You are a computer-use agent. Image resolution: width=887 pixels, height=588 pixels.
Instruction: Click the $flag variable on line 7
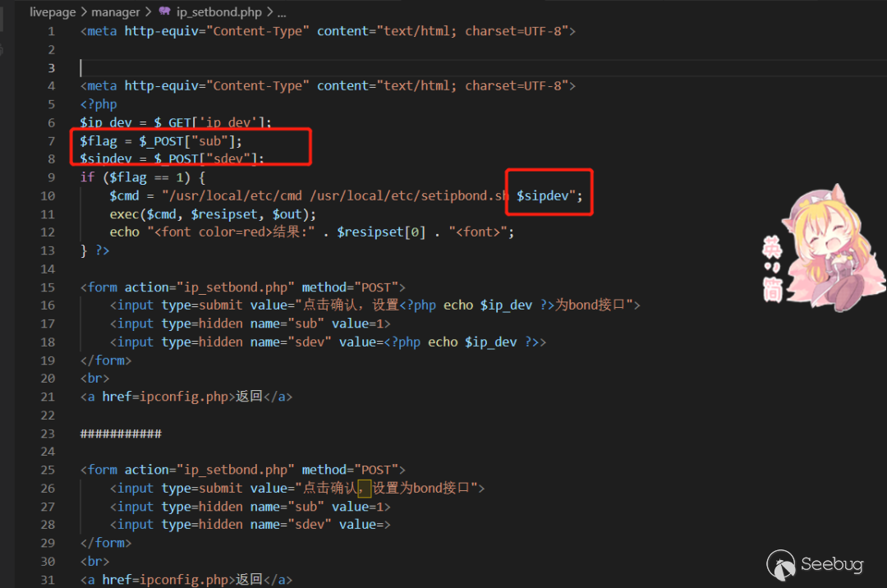click(99, 140)
